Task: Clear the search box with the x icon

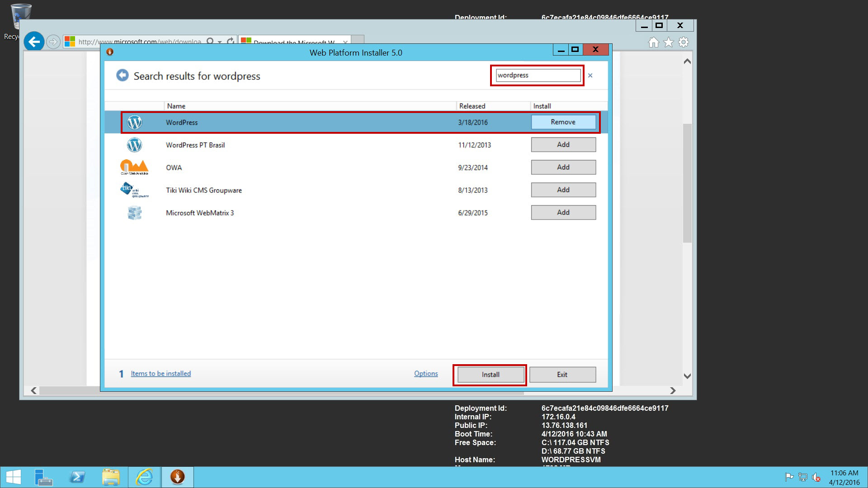Action: click(x=590, y=75)
